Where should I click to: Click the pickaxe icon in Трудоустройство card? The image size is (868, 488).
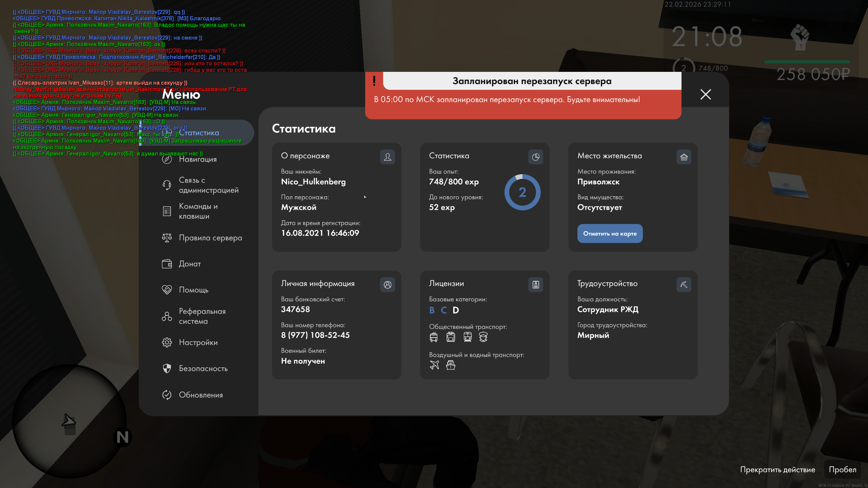tap(684, 285)
